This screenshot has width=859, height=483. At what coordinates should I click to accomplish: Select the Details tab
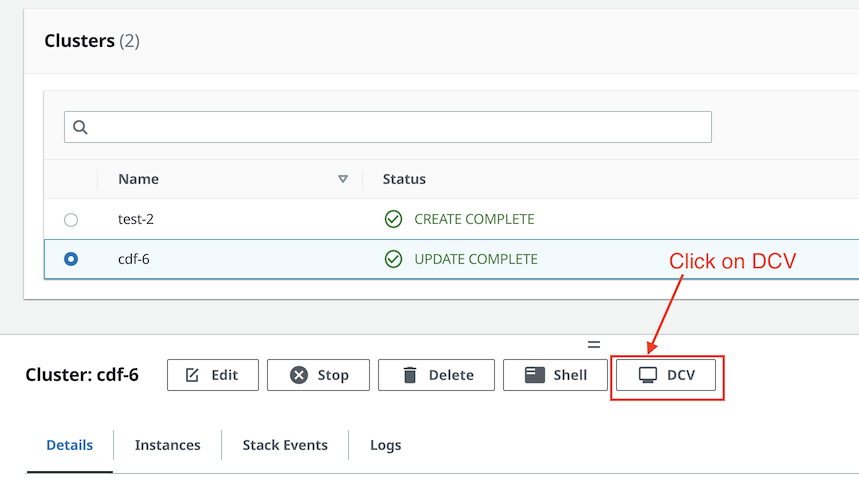(x=70, y=445)
